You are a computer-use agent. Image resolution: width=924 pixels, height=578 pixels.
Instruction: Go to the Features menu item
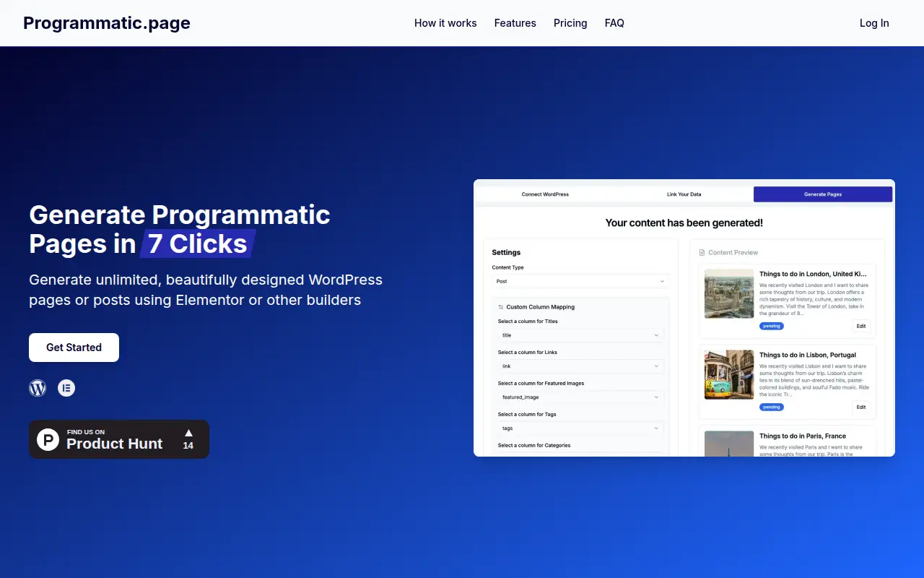(515, 23)
